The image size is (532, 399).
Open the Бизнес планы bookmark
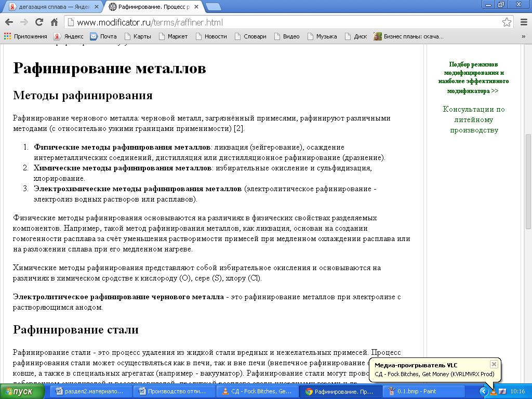[408, 36]
